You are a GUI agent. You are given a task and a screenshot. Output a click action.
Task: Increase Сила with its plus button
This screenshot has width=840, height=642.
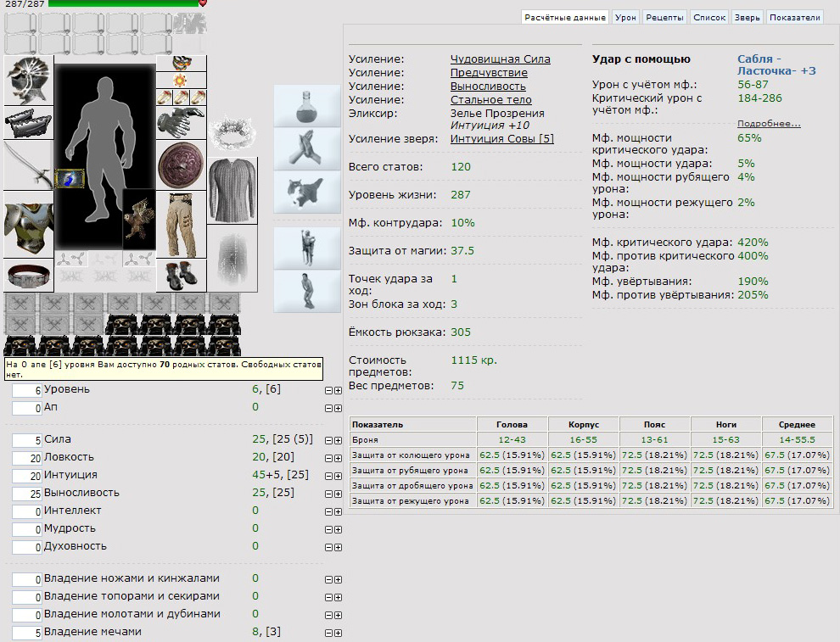pos(338,441)
